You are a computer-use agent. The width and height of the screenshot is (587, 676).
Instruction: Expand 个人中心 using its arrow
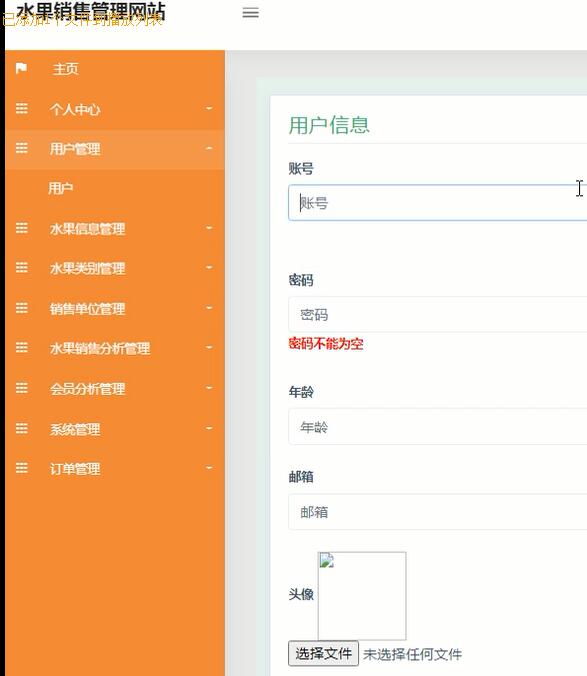pyautogui.click(x=209, y=108)
